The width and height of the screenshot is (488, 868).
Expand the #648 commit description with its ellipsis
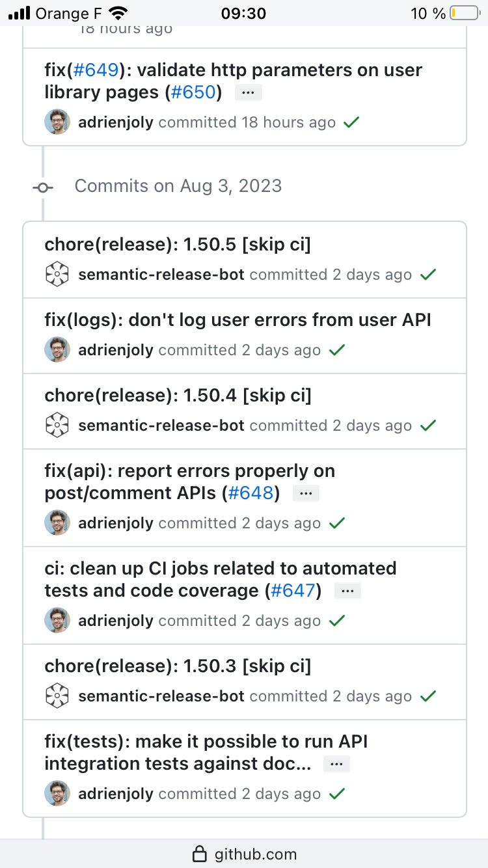[306, 494]
